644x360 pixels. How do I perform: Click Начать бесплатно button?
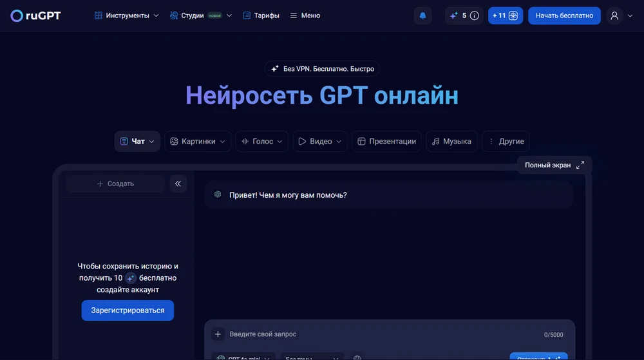coord(564,15)
